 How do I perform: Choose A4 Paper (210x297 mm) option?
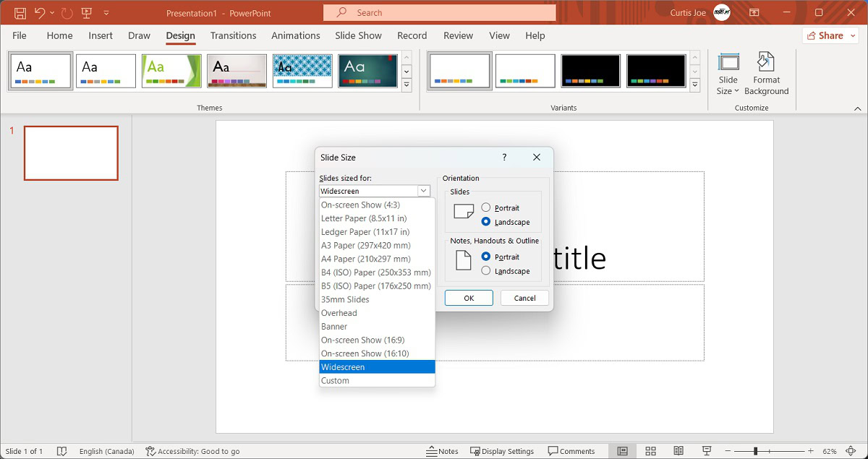click(x=365, y=259)
